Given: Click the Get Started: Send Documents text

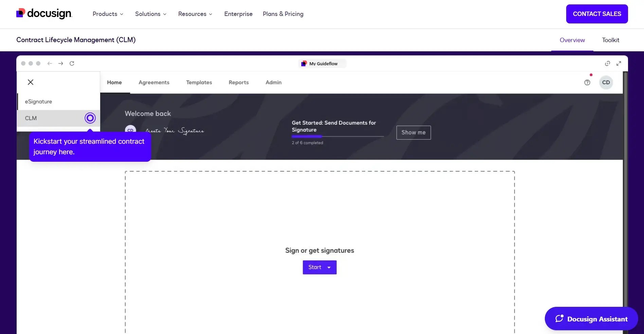Looking at the screenshot, I should [334, 126].
